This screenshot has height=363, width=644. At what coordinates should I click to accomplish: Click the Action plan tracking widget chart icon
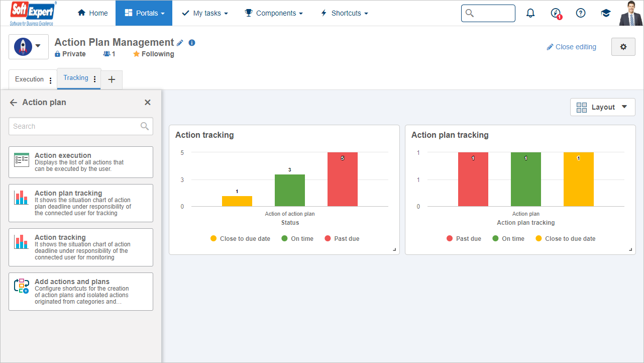(x=22, y=197)
